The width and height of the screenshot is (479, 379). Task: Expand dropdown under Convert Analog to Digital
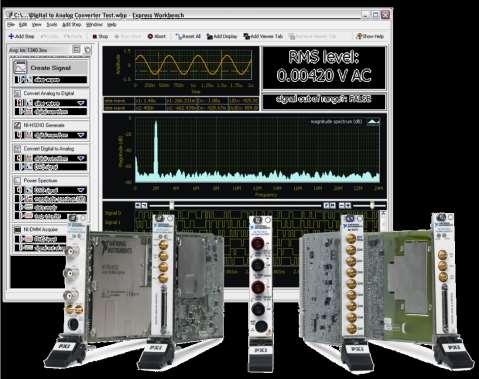[x=81, y=103]
